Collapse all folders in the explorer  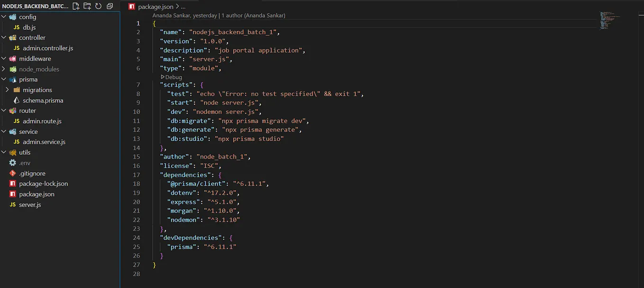tap(110, 6)
